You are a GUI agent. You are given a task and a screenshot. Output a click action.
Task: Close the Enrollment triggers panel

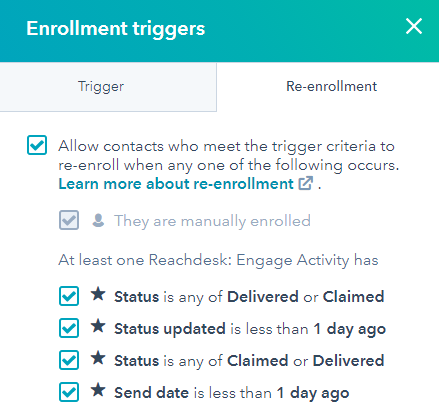coord(414,26)
